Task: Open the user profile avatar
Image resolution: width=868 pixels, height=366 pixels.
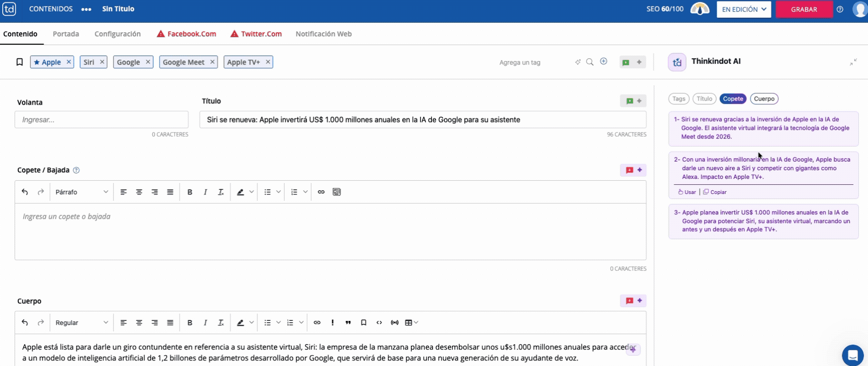Action: pos(860,9)
